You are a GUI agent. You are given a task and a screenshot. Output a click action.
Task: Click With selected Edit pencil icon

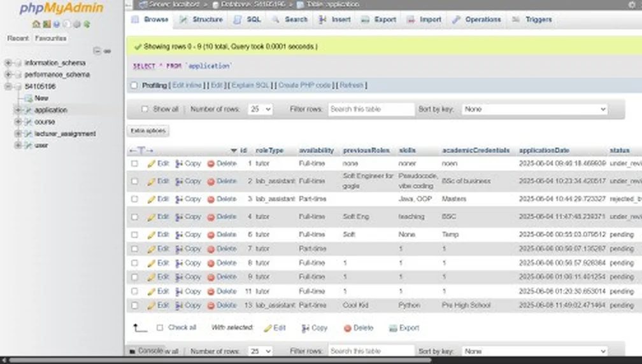267,328
